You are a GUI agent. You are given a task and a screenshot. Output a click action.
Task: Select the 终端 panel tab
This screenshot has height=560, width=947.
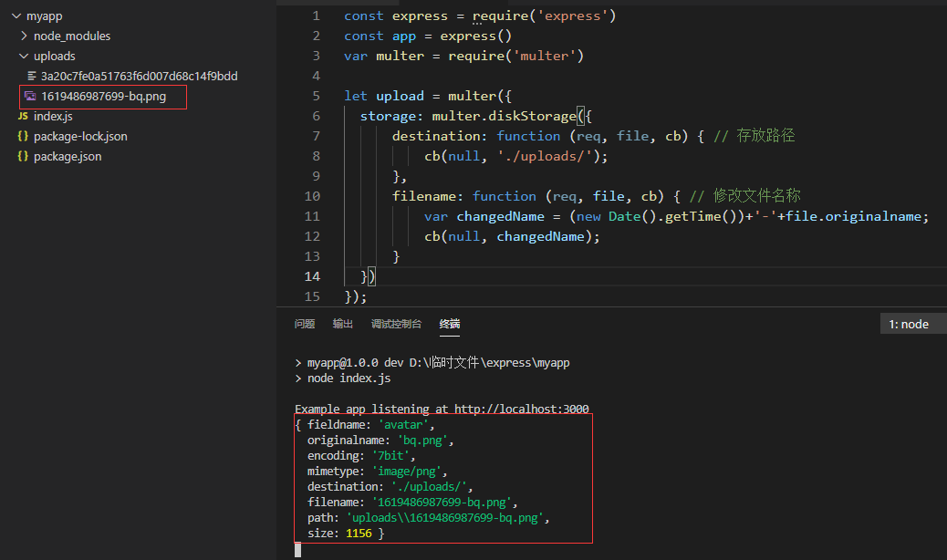click(x=450, y=324)
